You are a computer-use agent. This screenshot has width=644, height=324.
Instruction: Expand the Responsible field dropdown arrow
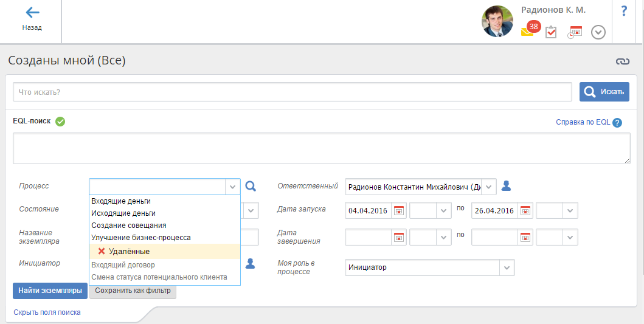point(489,187)
